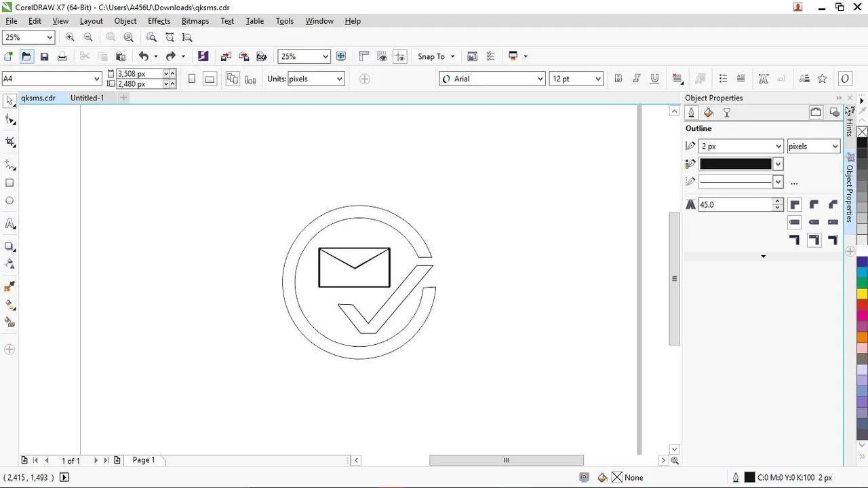This screenshot has width=868, height=488.
Task: Select the Crop tool
Action: coord(9,142)
